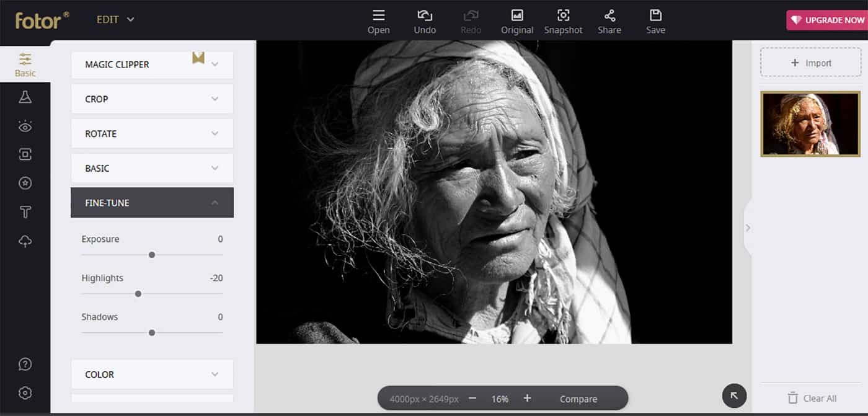Select the color portrait thumbnail
The image size is (868, 416).
(811, 123)
